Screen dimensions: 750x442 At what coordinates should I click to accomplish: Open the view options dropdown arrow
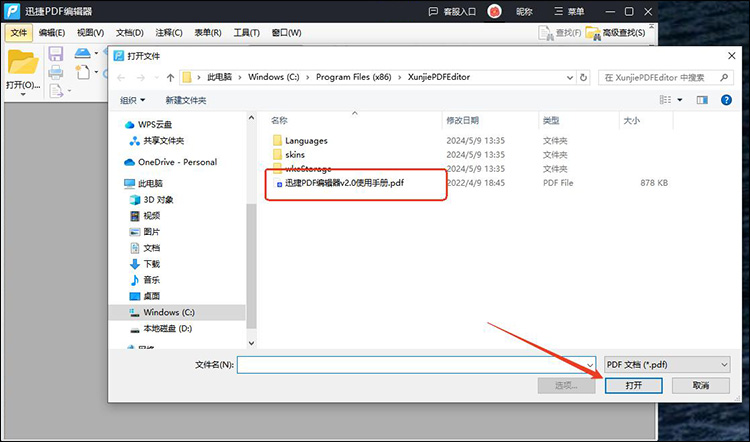point(680,100)
